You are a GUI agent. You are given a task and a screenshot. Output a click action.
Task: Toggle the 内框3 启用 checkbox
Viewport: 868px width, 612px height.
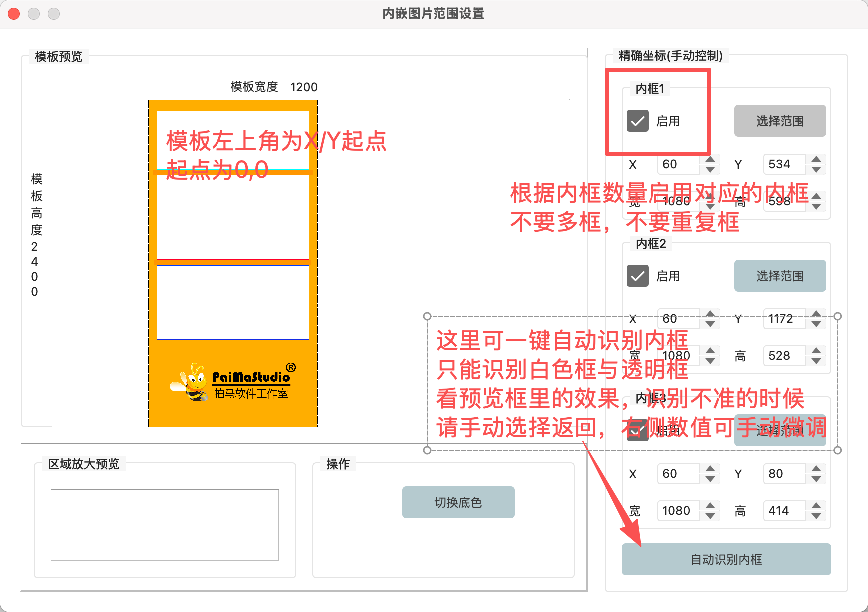point(638,431)
